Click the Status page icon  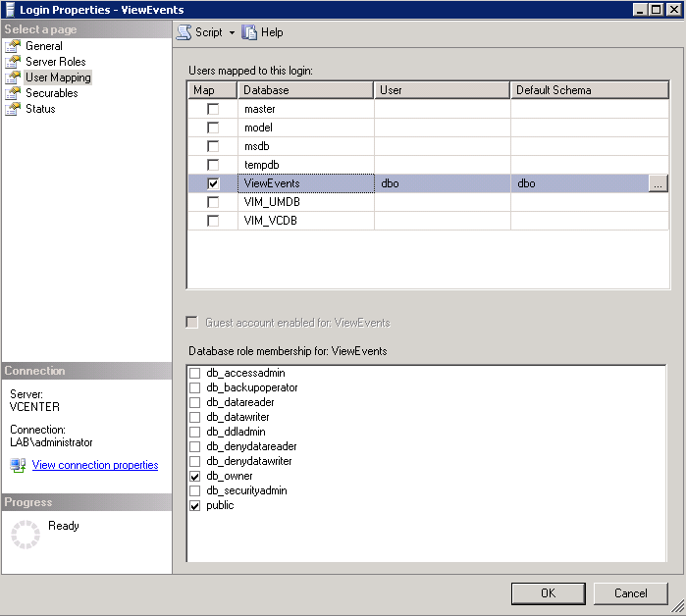coord(13,109)
